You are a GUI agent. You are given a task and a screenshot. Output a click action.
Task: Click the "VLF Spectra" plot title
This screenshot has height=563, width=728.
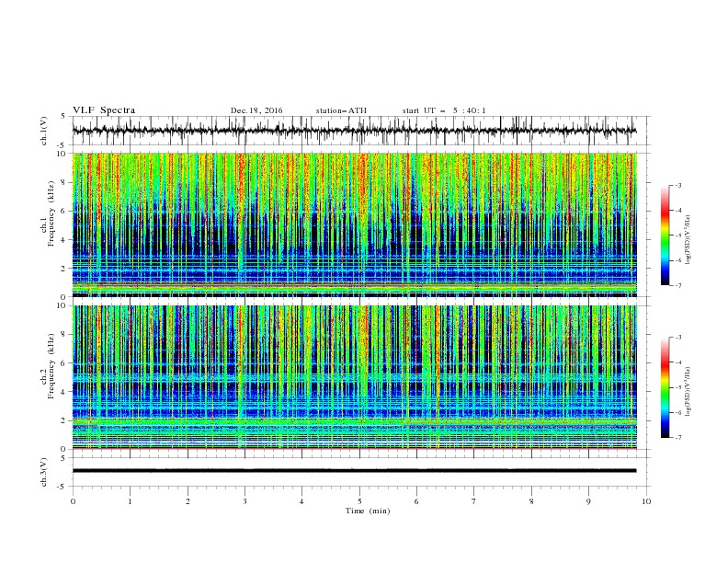click(104, 110)
